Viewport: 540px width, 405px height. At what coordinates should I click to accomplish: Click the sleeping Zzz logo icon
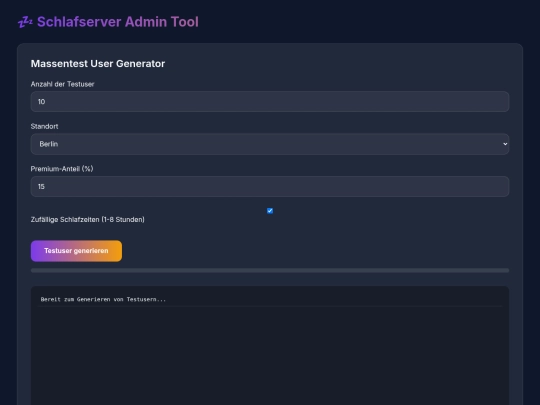[x=25, y=22]
